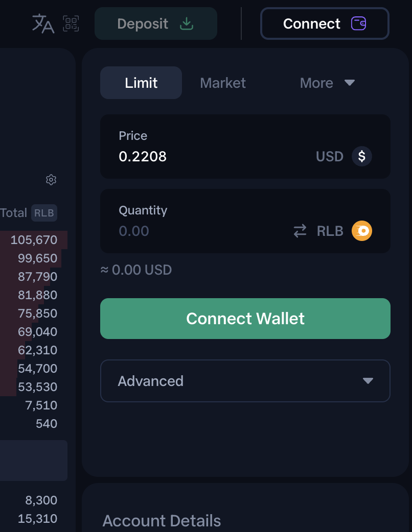The width and height of the screenshot is (412, 532).
Task: Switch to the Market order tab
Action: [223, 83]
